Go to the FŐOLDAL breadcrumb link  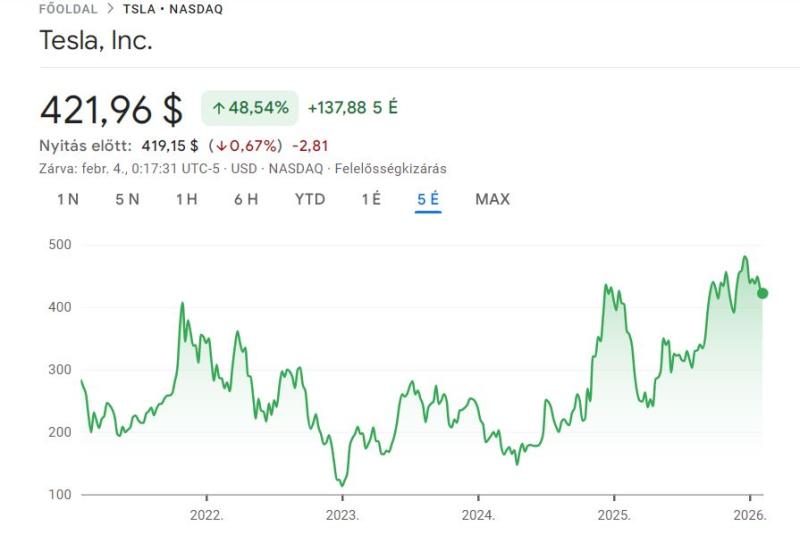[x=68, y=9]
